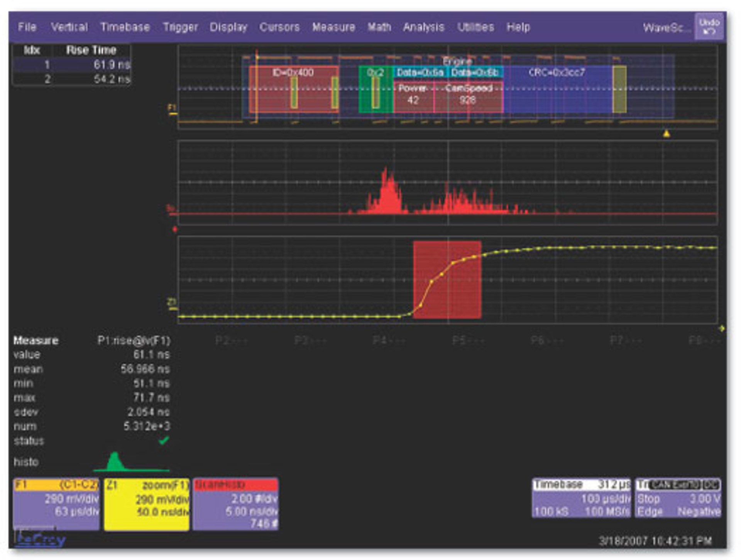Select row 1 in Rise Time table
741x560 pixels.
[72, 64]
